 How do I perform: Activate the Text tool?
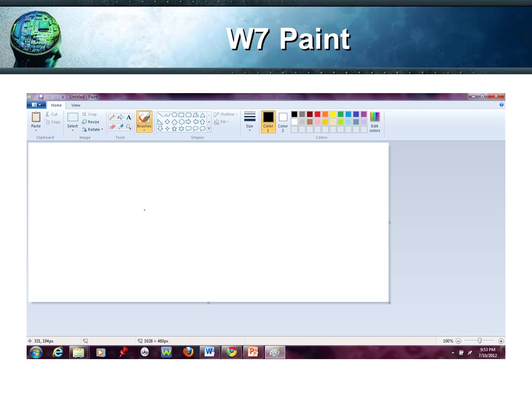point(129,117)
